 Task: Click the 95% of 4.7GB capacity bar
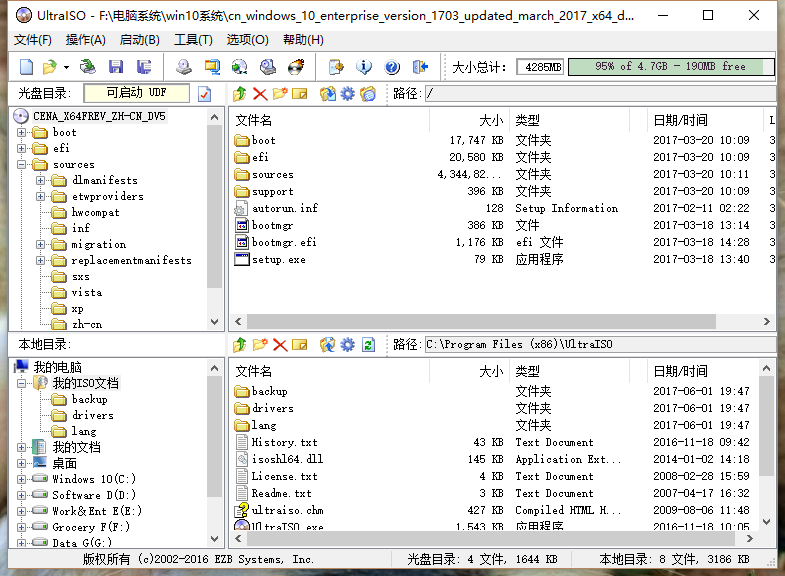click(670, 67)
